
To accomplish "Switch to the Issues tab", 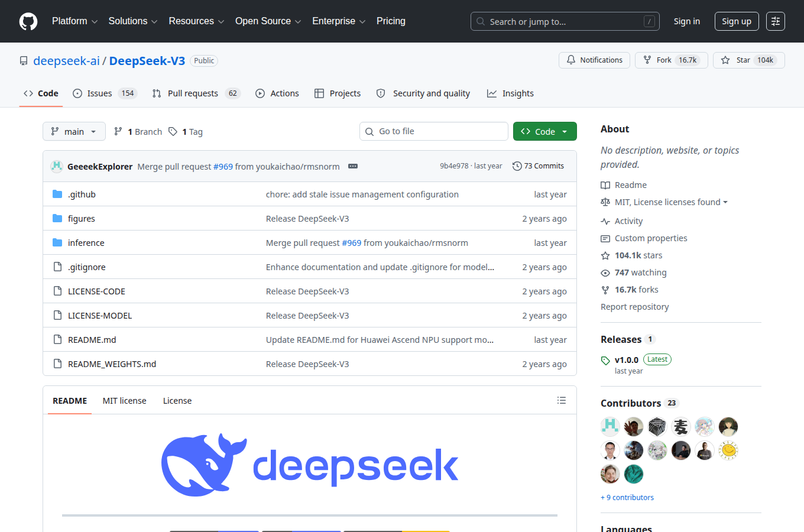I will (105, 93).
